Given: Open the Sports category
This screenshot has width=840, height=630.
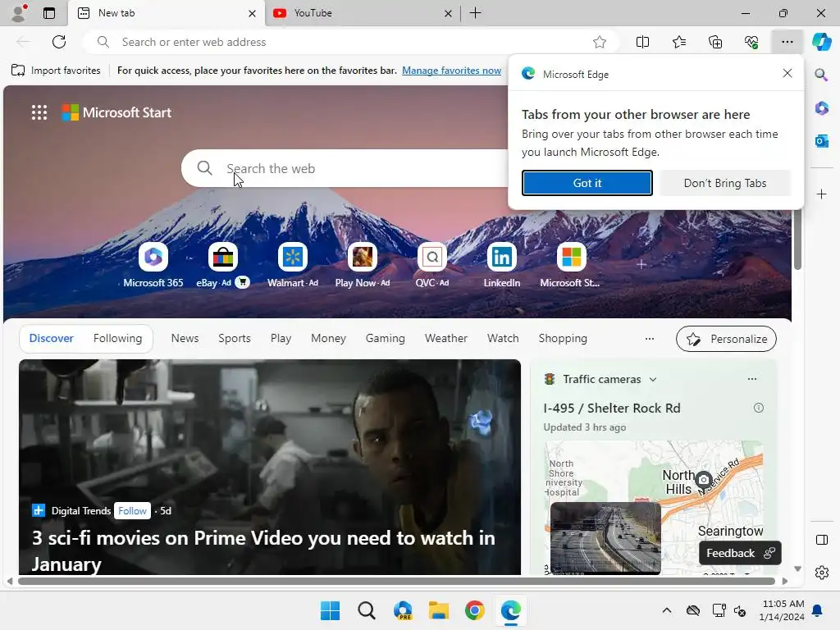Looking at the screenshot, I should tap(234, 338).
